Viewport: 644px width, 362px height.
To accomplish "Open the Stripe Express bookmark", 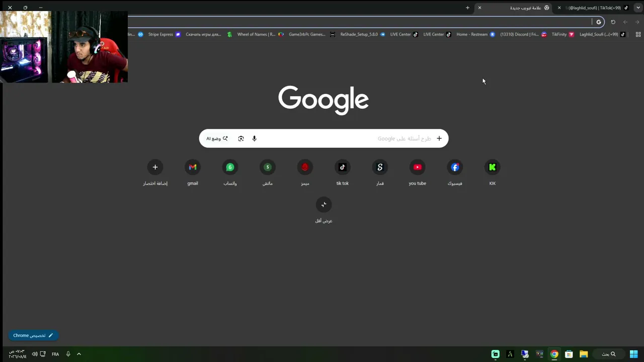I will (164, 35).
